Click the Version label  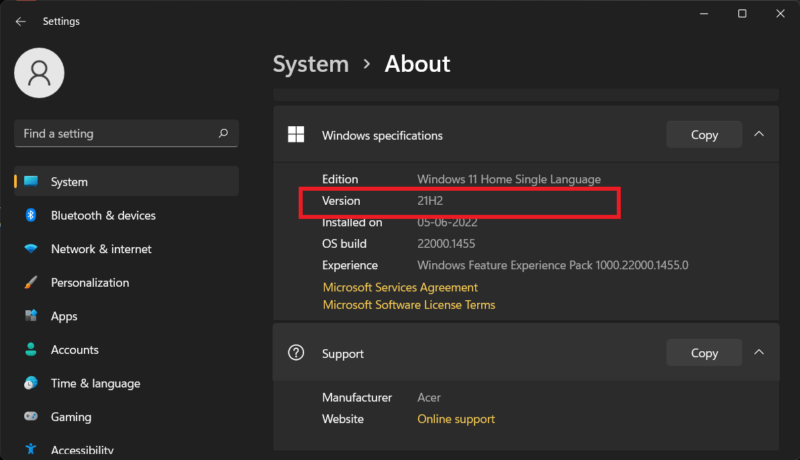pos(341,201)
